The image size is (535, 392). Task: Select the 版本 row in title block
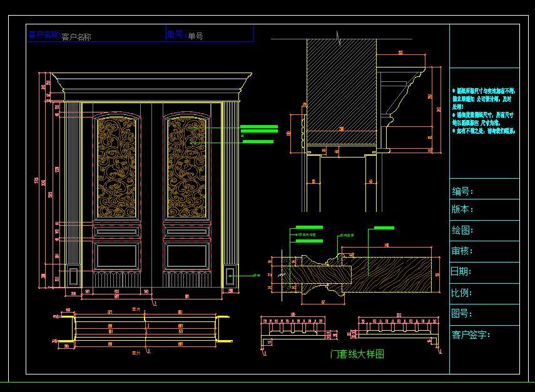click(x=484, y=210)
